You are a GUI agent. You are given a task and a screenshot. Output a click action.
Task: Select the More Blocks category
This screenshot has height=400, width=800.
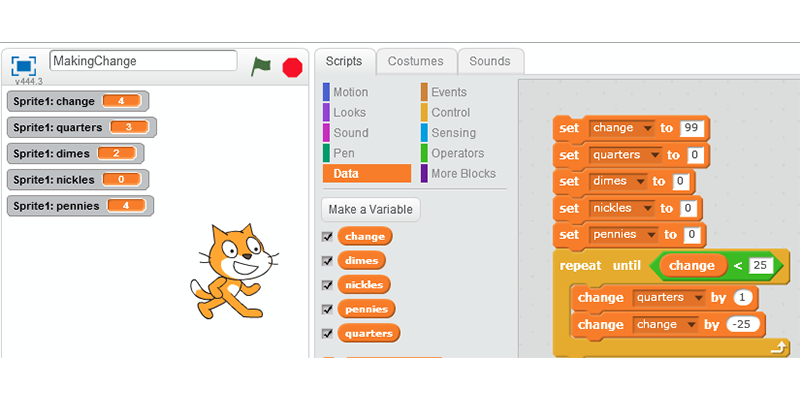(458, 174)
